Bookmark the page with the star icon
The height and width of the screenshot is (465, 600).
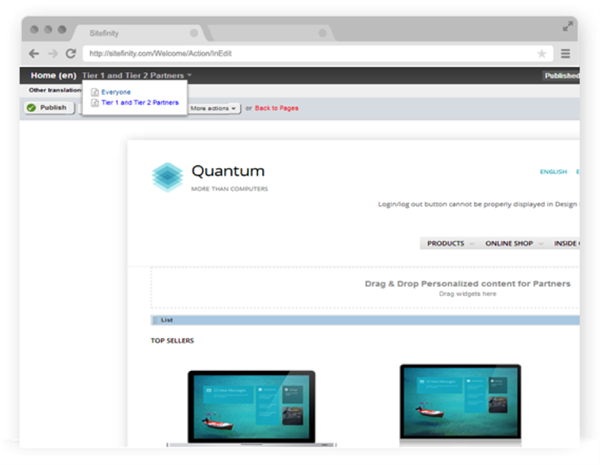coord(541,53)
